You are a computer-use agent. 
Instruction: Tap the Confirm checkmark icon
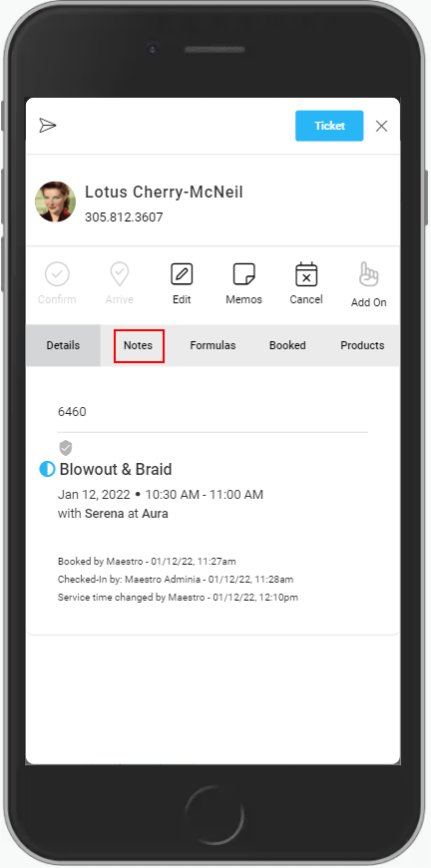(x=57, y=273)
